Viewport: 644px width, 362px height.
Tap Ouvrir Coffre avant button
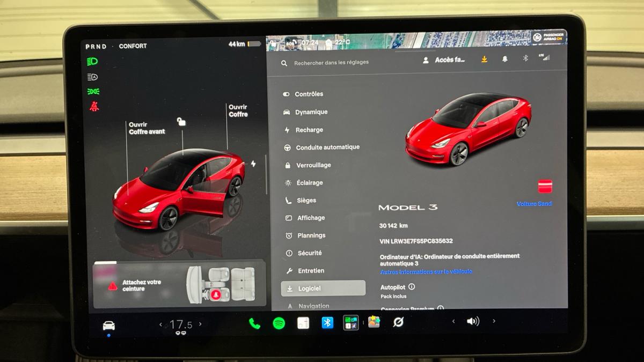coord(147,128)
